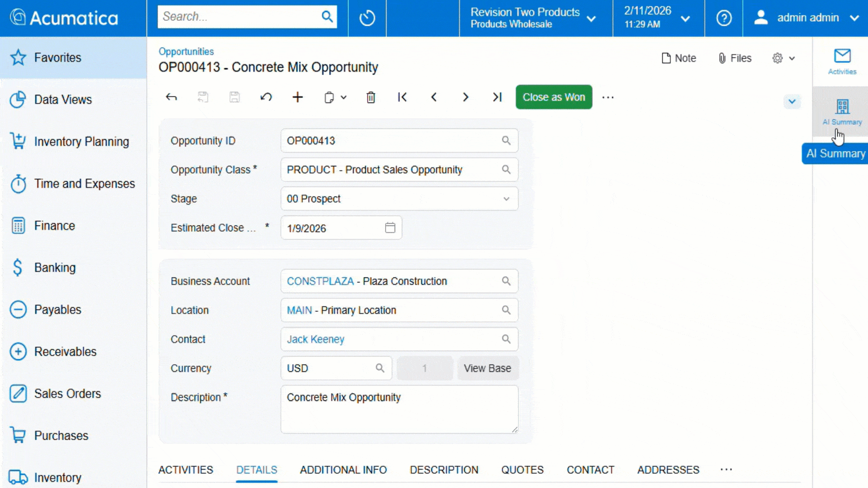
Task: Switch to the QUOTES tab
Action: tap(523, 470)
